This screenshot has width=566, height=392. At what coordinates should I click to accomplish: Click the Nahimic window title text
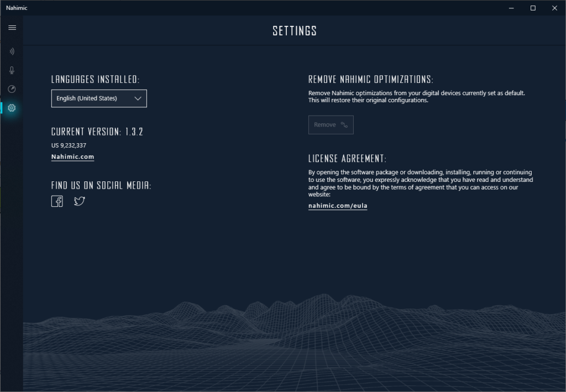17,8
